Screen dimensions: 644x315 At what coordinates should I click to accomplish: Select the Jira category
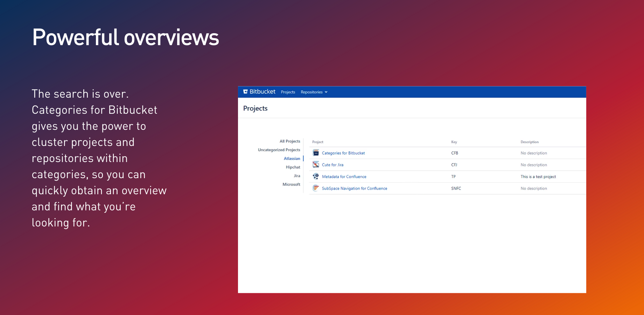(297, 176)
